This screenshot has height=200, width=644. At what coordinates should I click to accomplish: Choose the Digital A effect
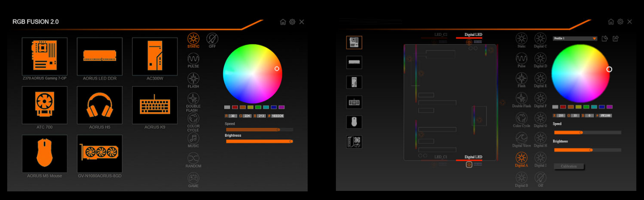click(x=522, y=160)
